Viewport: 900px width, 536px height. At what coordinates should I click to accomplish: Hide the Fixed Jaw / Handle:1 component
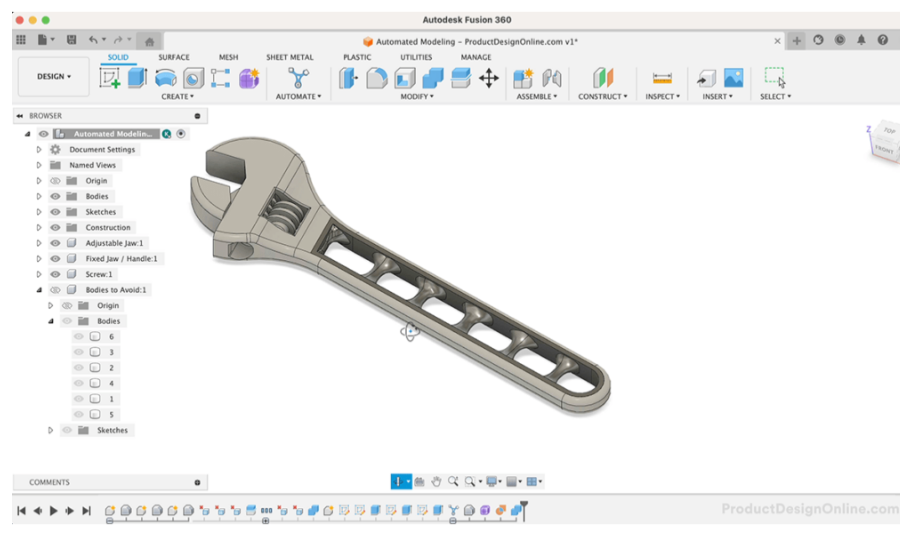click(55, 259)
